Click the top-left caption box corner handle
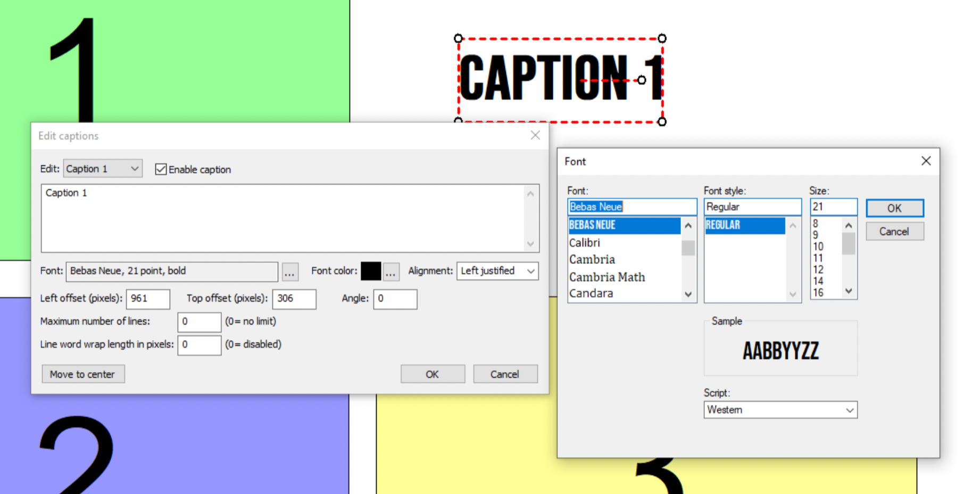 pos(458,38)
